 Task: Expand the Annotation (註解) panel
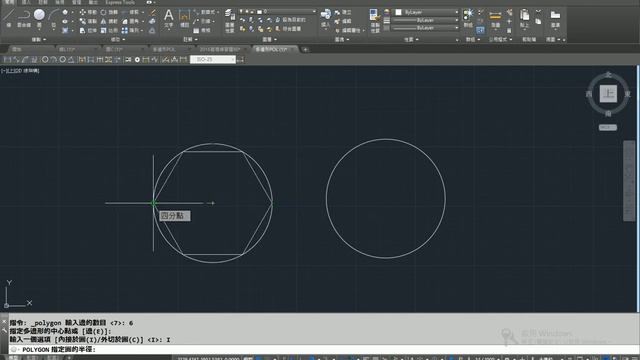(190, 40)
